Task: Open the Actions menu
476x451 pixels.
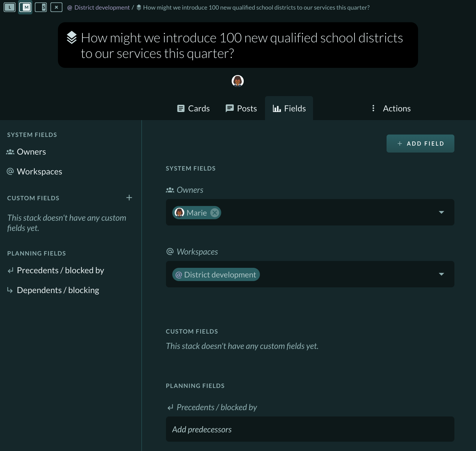Action: point(391,108)
